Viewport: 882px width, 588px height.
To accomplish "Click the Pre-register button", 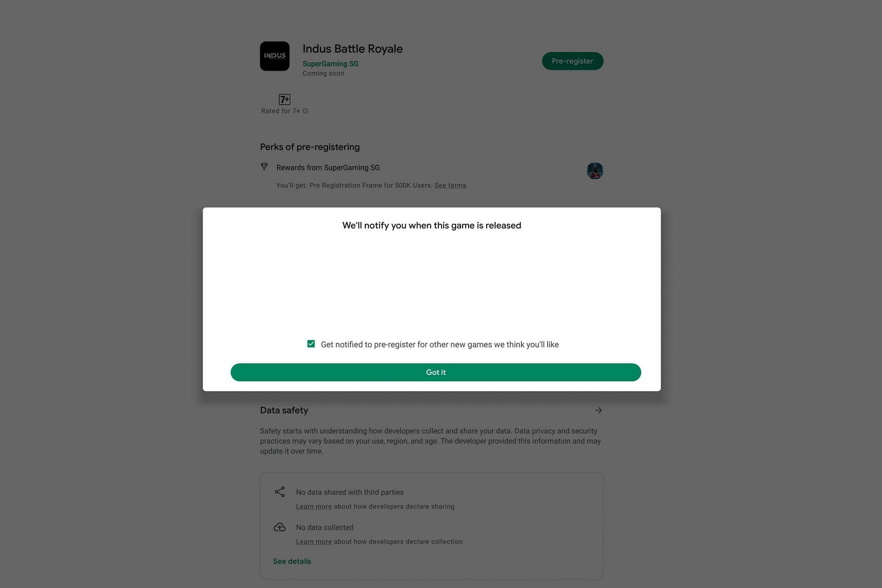I will [x=572, y=60].
